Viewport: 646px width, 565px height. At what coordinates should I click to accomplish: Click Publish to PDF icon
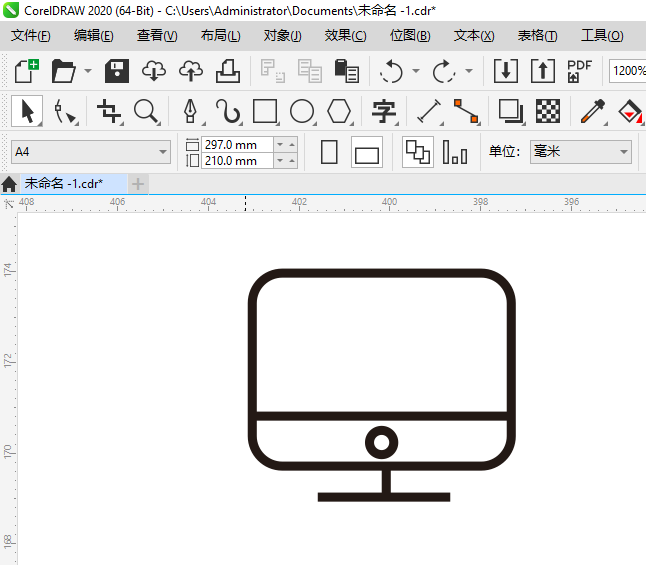579,71
